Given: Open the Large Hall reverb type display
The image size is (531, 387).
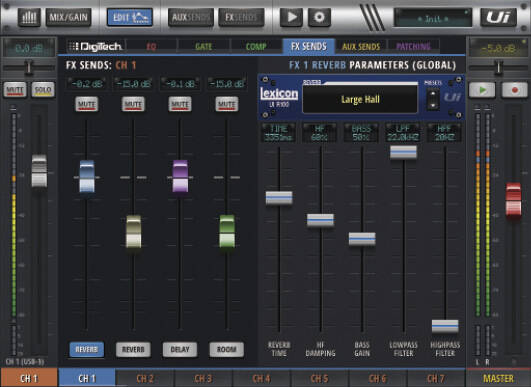Looking at the screenshot, I should click(x=360, y=99).
